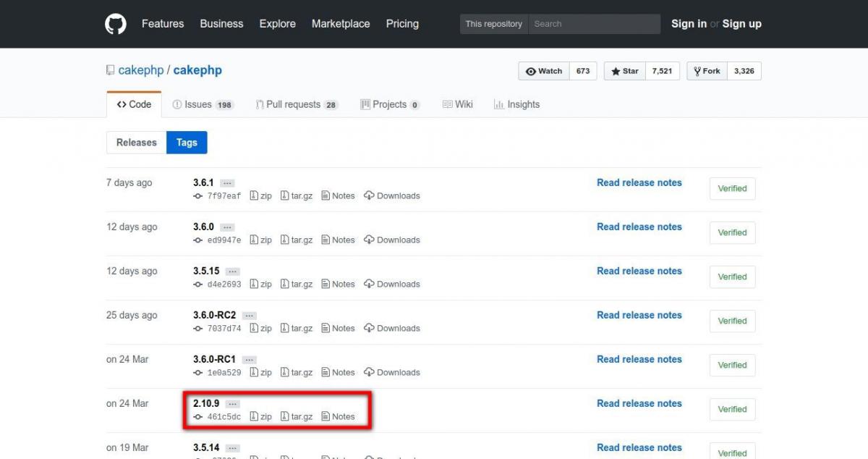
Task: Download the zip for 3.6.0
Action: tap(261, 240)
